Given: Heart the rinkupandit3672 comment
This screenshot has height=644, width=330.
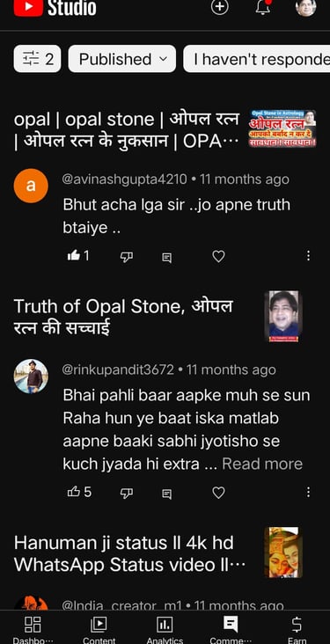Looking at the screenshot, I should [218, 493].
